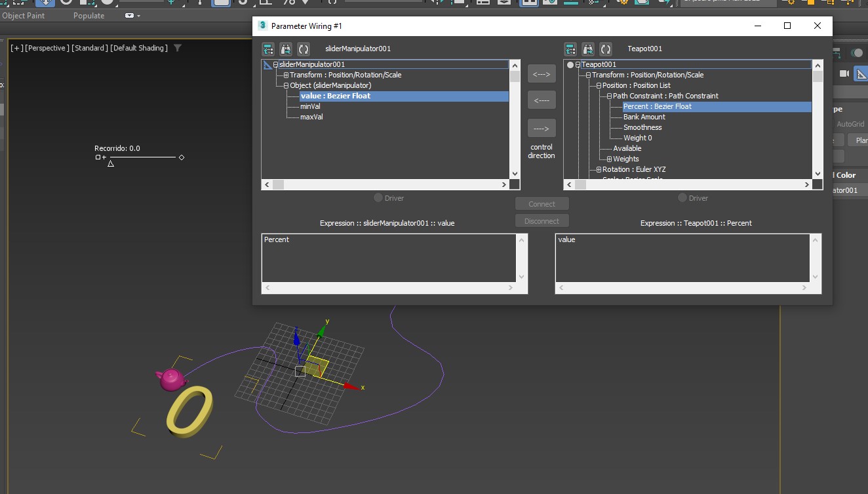Click Show All Tracks icon above Teapot001 tree

pos(570,49)
